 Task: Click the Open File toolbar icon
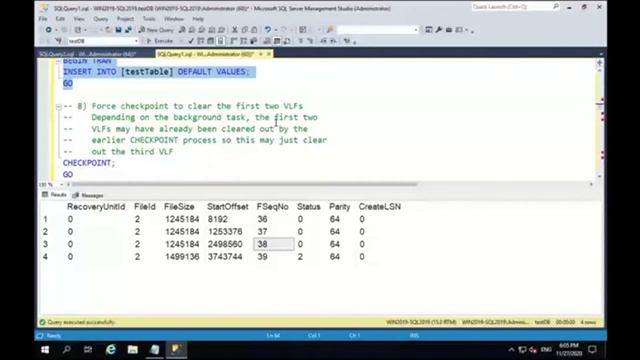(x=108, y=30)
